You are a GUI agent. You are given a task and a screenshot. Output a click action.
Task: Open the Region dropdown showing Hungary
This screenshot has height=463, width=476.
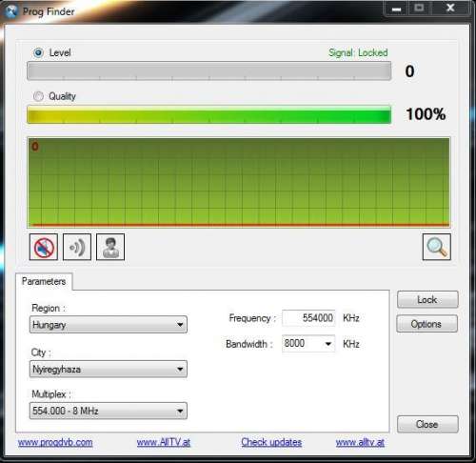click(109, 325)
